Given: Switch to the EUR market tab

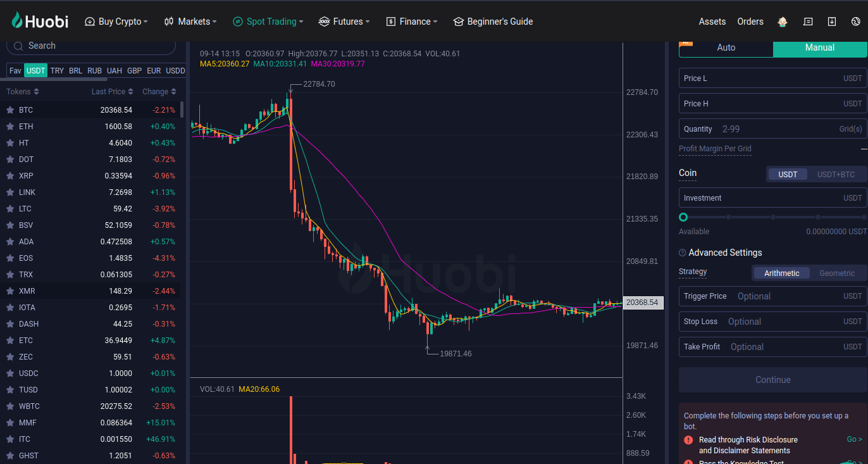Looking at the screenshot, I should pos(154,71).
